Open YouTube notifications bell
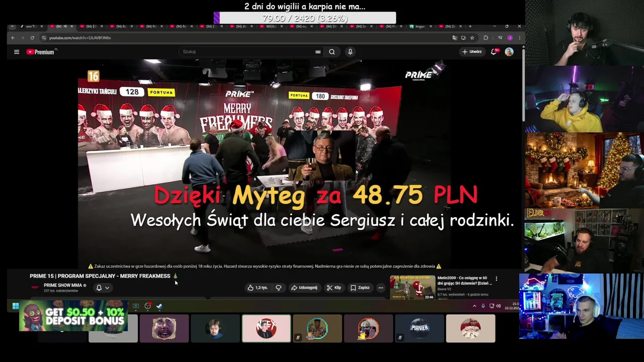This screenshot has height=362, width=644. (x=494, y=52)
